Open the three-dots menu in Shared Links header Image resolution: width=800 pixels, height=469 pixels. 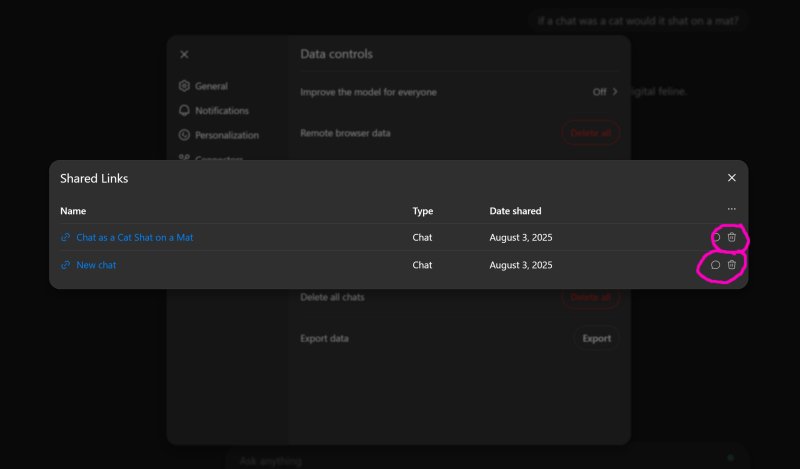coord(732,210)
